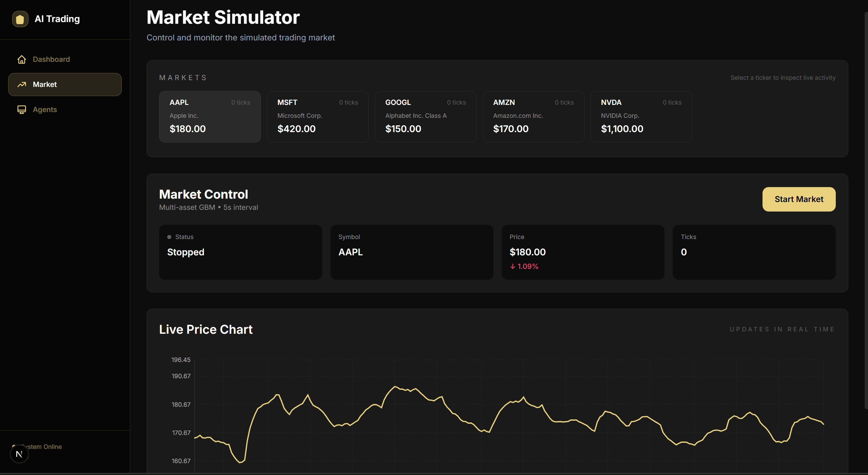Viewport: 868px width, 475px height.
Task: Select the NVDA ticker card
Action: (641, 116)
